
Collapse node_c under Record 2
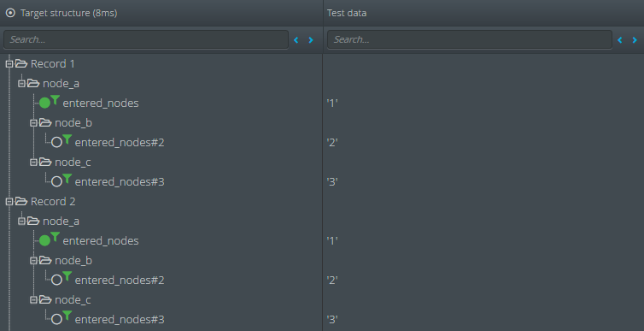(x=33, y=300)
